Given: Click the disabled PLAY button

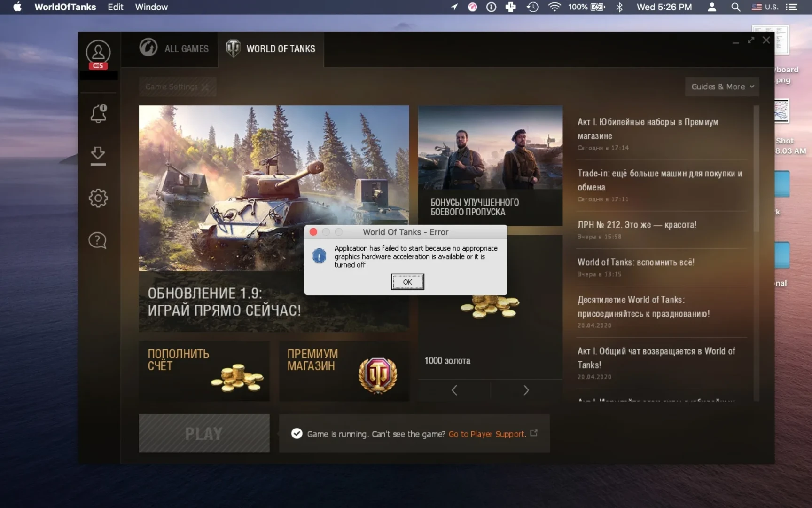Looking at the screenshot, I should [204, 433].
